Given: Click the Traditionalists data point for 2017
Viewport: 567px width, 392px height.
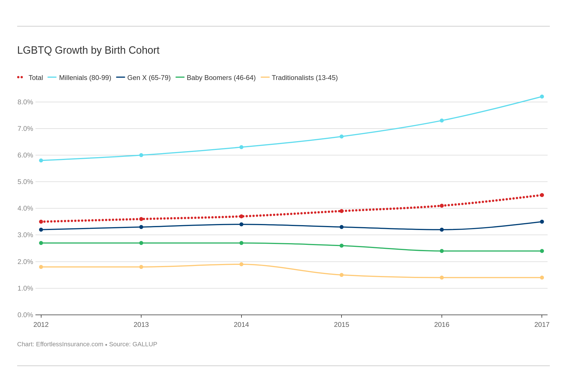Looking at the screenshot, I should coord(542,278).
